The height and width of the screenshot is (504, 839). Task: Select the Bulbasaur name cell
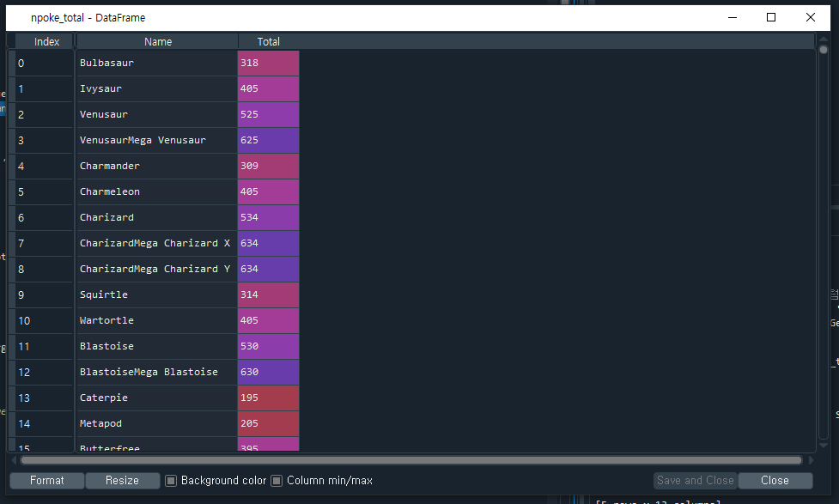pos(157,64)
